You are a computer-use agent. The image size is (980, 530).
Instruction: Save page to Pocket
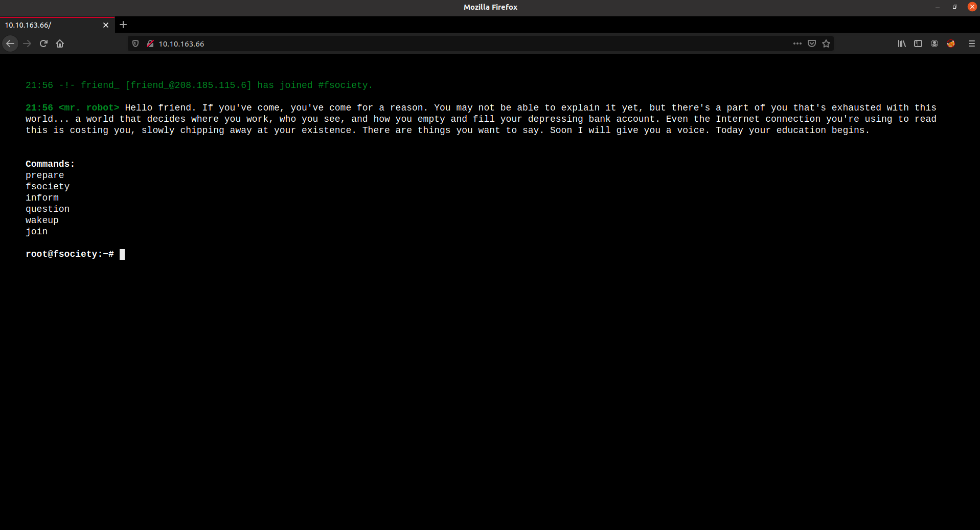point(811,44)
